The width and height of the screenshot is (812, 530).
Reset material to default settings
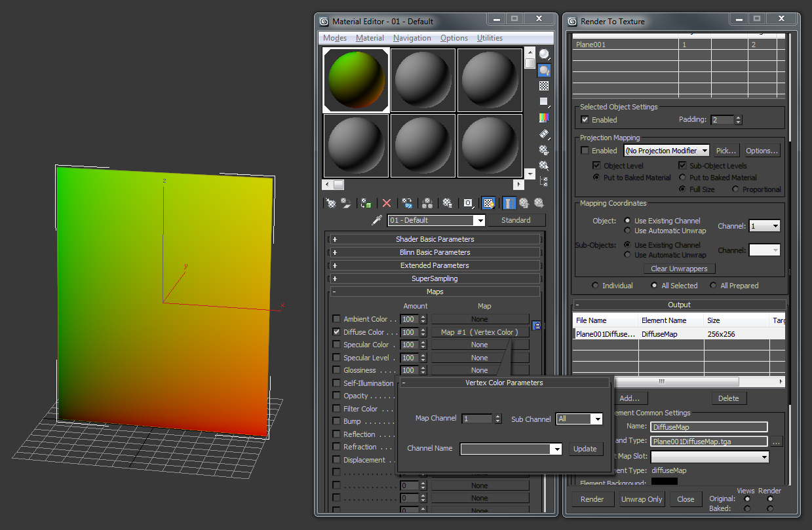point(387,203)
